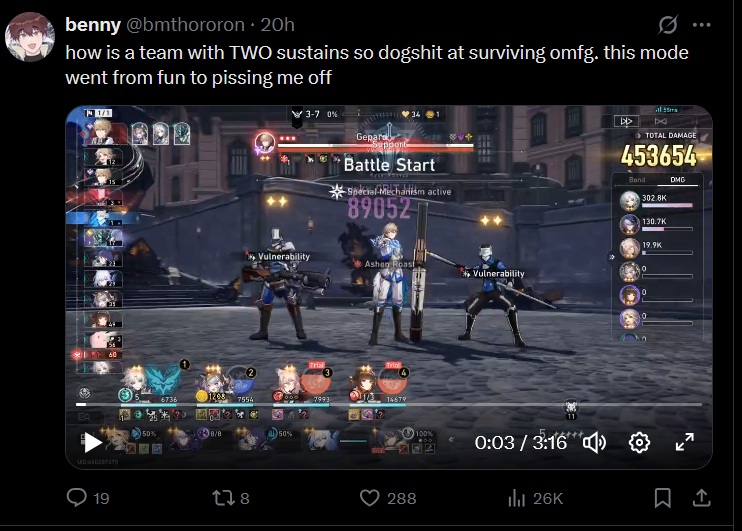Toggle fullscreen video mode

[684, 442]
